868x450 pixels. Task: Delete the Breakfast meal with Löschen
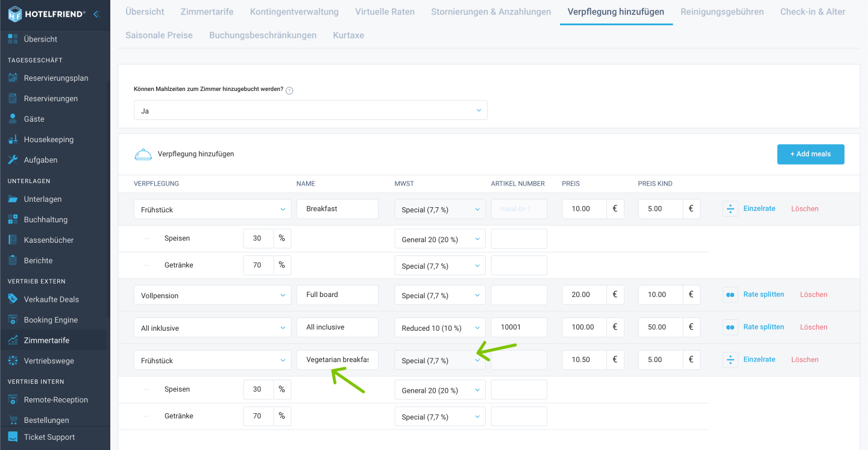805,208
